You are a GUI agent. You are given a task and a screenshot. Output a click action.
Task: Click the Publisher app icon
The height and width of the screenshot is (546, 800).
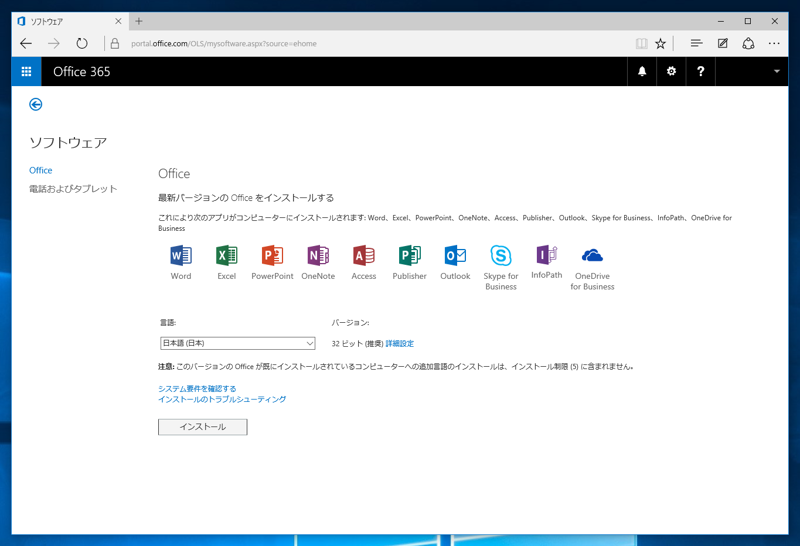(409, 255)
